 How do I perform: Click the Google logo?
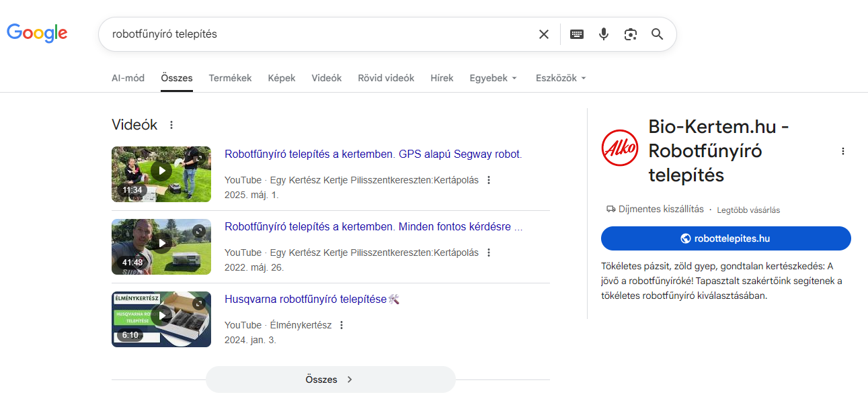pyautogui.click(x=37, y=33)
